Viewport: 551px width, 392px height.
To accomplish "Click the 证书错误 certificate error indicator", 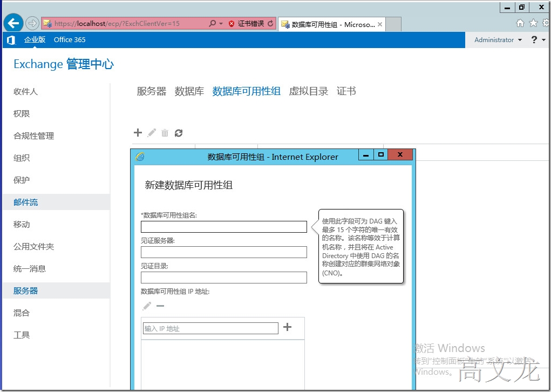I will pyautogui.click(x=246, y=24).
